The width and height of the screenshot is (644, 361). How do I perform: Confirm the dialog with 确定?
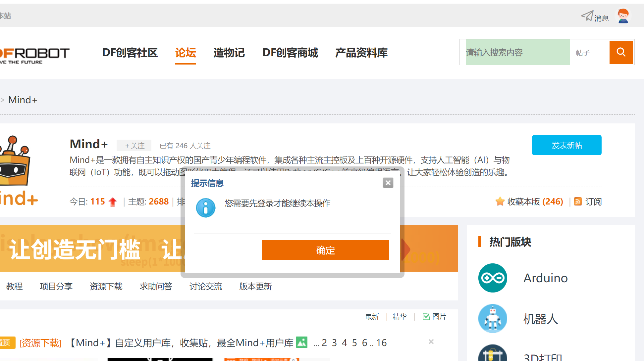(325, 250)
